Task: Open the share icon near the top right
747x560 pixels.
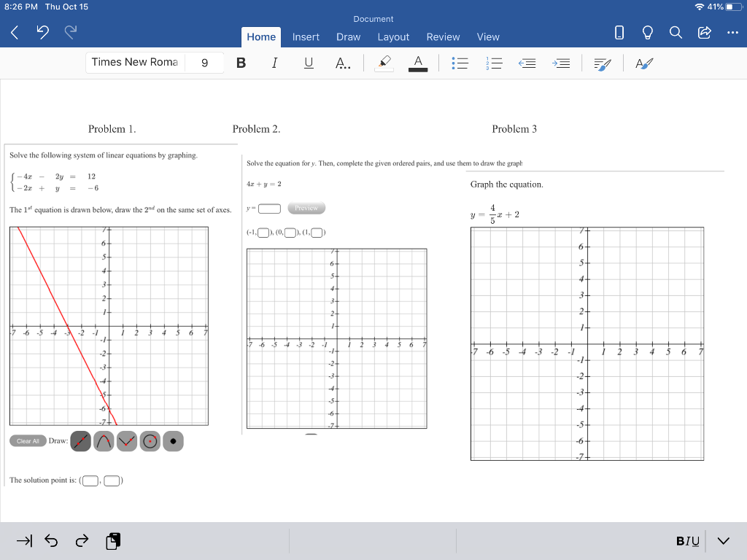Action: pyautogui.click(x=703, y=32)
